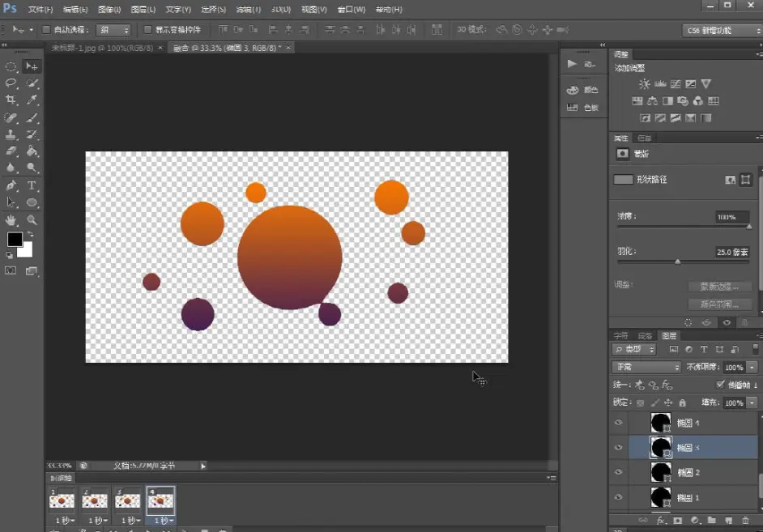
Task: Click the 颜色范围... button
Action: [719, 304]
